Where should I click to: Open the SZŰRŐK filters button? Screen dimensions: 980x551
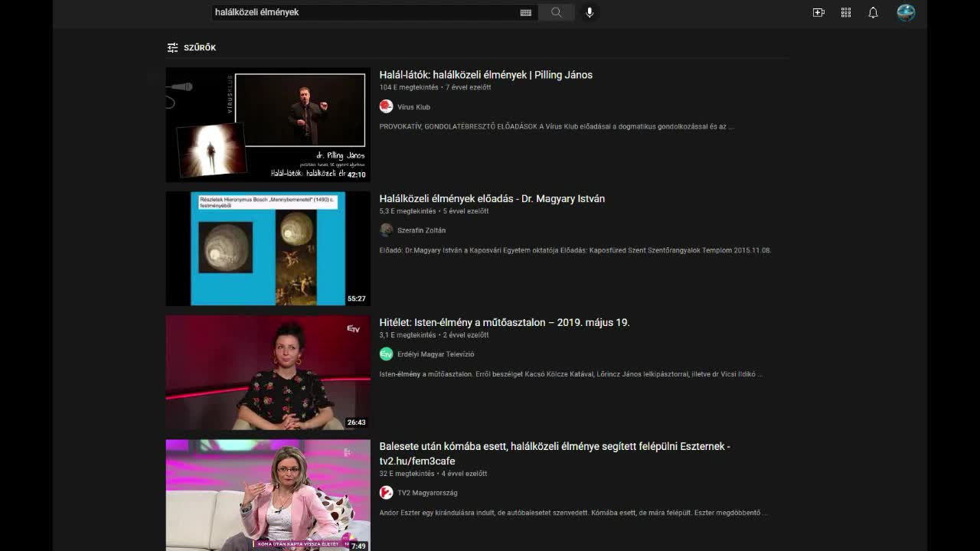(x=191, y=47)
